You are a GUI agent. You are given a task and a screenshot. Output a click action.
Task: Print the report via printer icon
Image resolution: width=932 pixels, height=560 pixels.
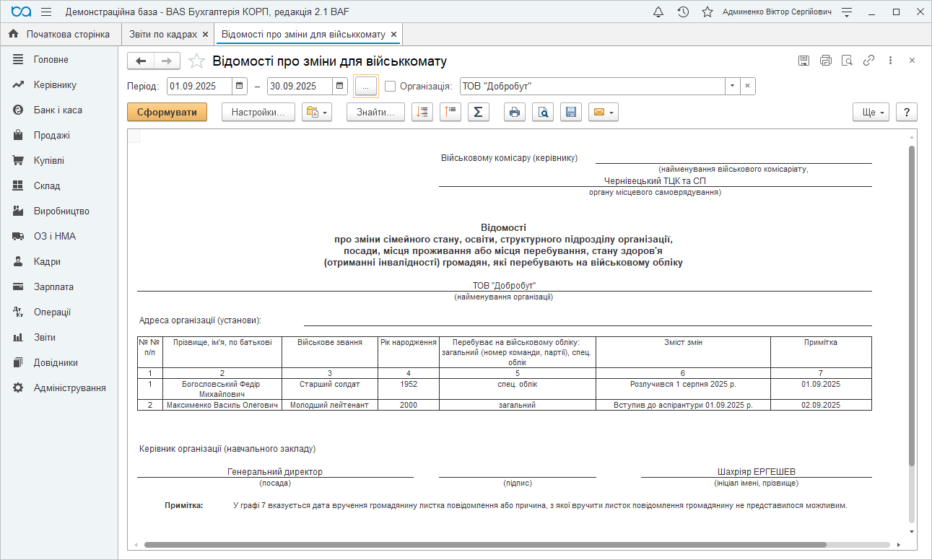pos(514,112)
